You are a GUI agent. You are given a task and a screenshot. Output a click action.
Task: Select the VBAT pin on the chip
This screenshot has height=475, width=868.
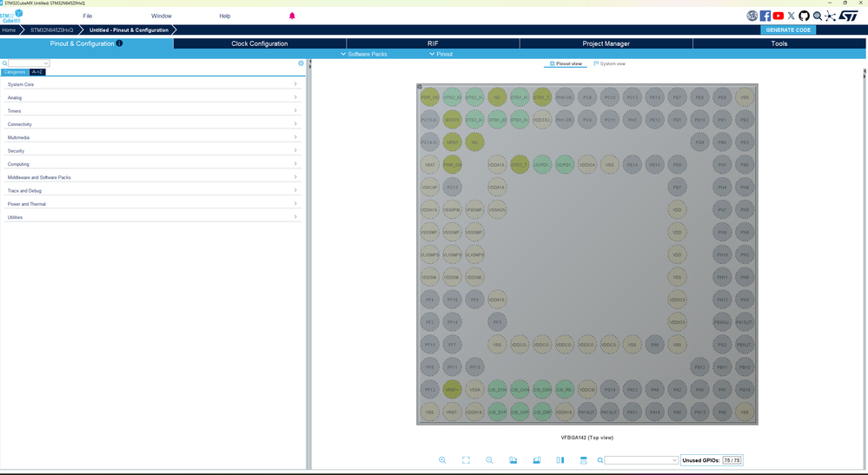pyautogui.click(x=429, y=165)
